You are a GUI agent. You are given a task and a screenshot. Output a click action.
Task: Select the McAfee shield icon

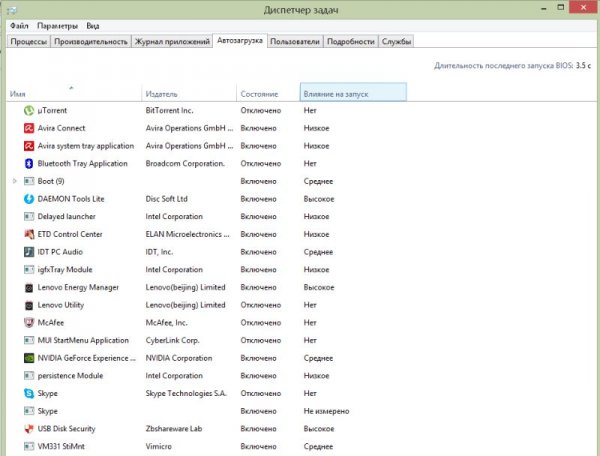[28, 323]
